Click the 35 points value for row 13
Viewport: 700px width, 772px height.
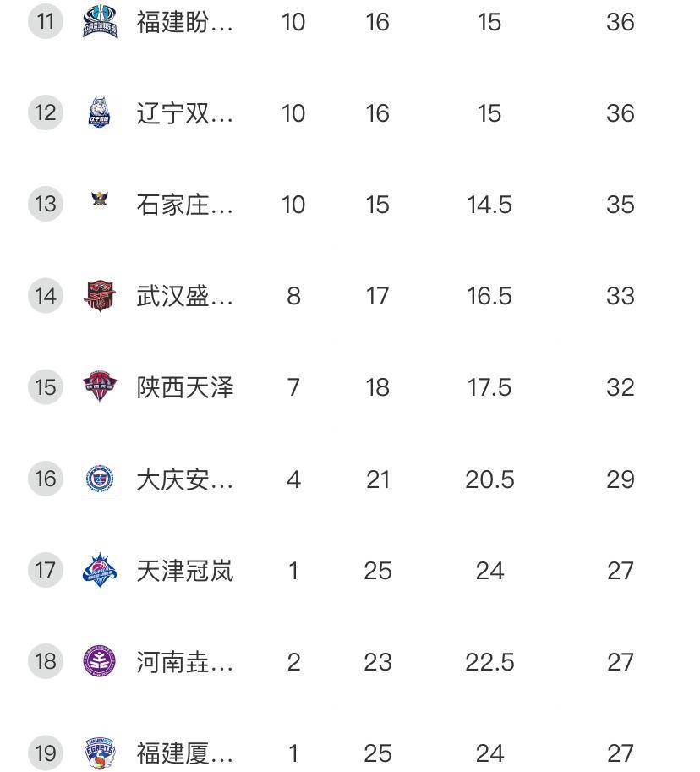620,205
